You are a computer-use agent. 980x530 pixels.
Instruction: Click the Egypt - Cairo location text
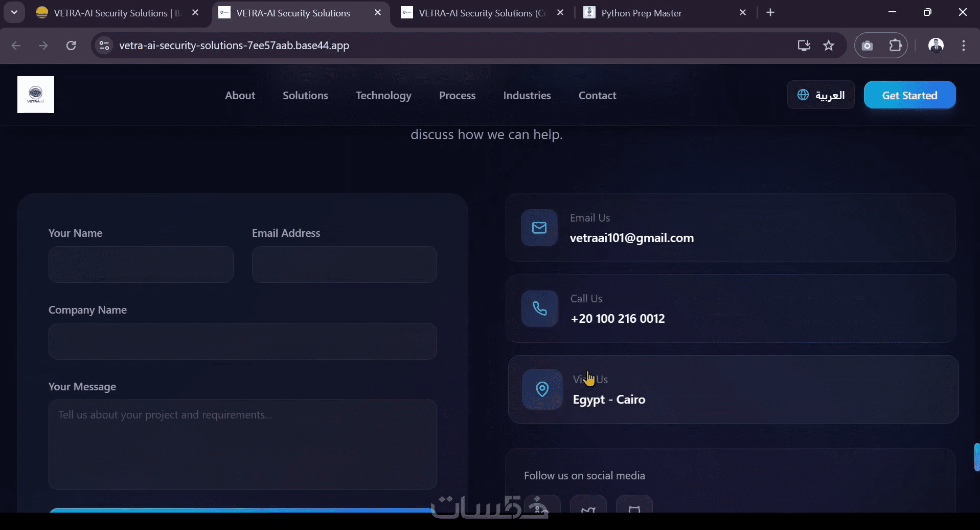[x=609, y=400]
